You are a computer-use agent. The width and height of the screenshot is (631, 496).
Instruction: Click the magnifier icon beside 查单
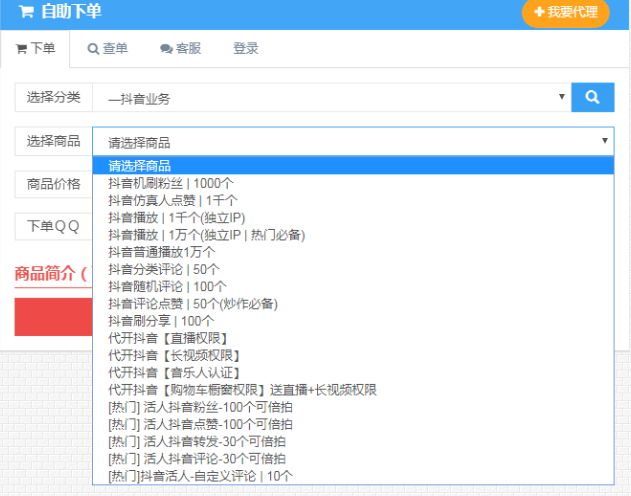point(93,49)
